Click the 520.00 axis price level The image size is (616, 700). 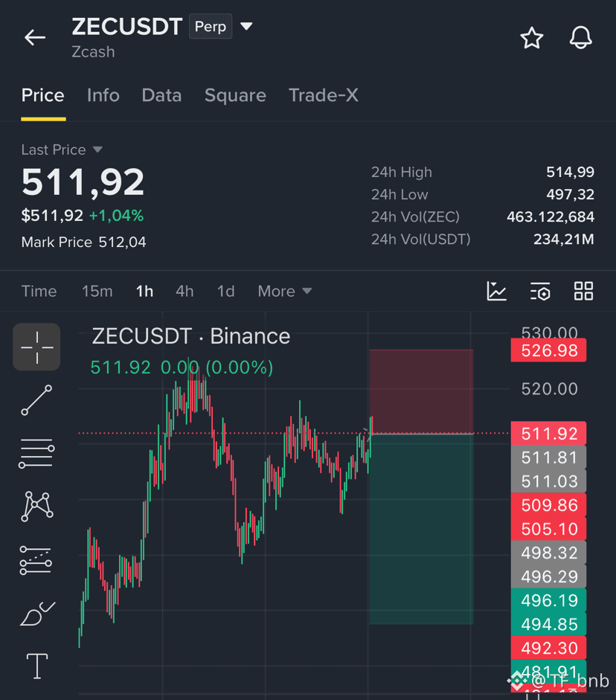(x=550, y=389)
